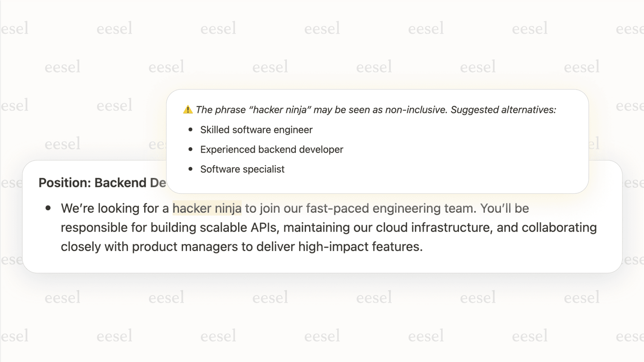Click the words "high-impact features"
Image resolution: width=644 pixels, height=362 pixels.
(x=360, y=247)
